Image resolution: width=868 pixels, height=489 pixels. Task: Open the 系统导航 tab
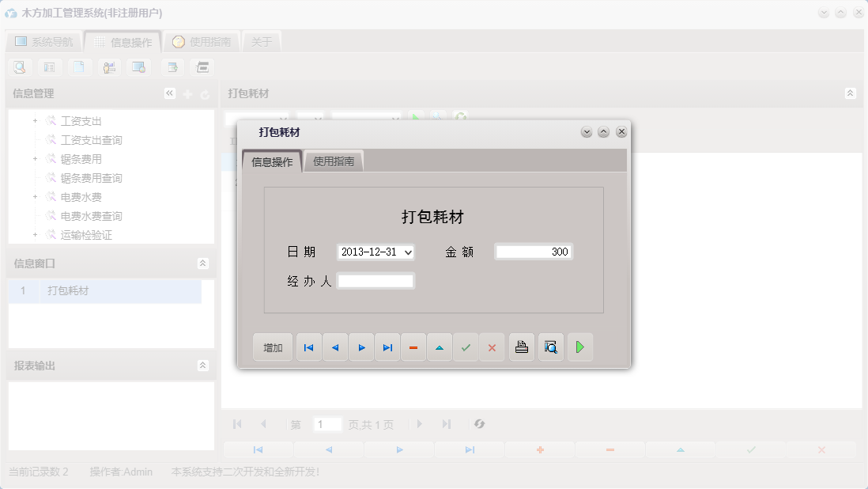coord(44,40)
